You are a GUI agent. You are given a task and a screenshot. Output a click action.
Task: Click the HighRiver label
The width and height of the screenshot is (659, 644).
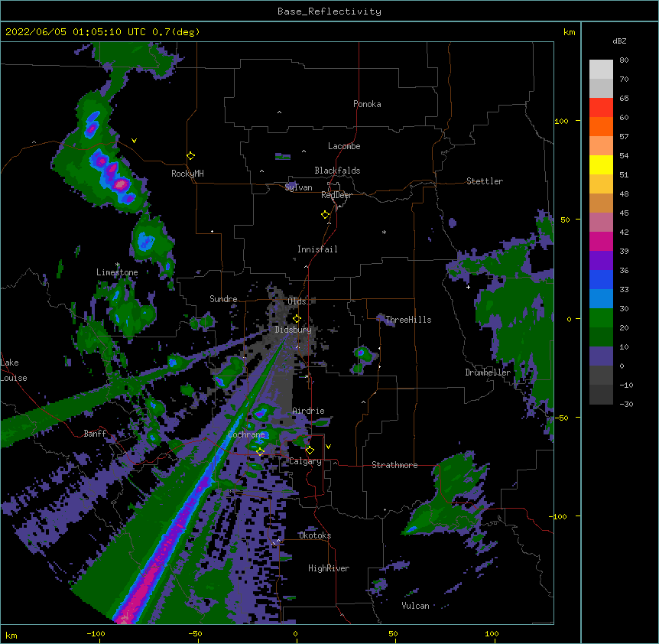coord(328,568)
